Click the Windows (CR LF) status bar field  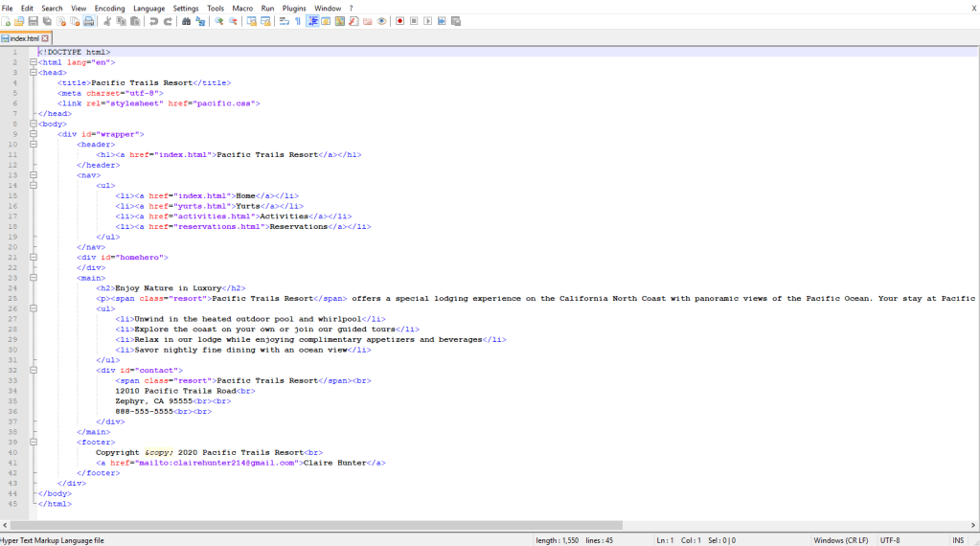point(841,540)
